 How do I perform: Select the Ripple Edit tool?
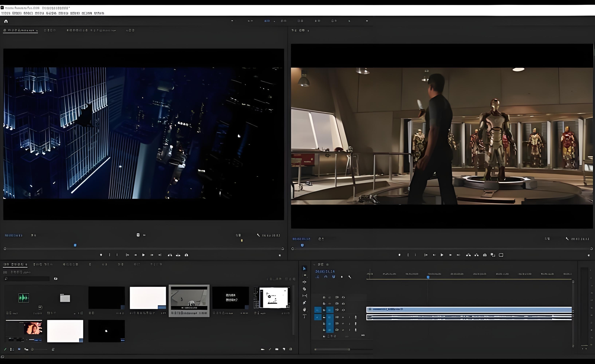click(x=304, y=282)
